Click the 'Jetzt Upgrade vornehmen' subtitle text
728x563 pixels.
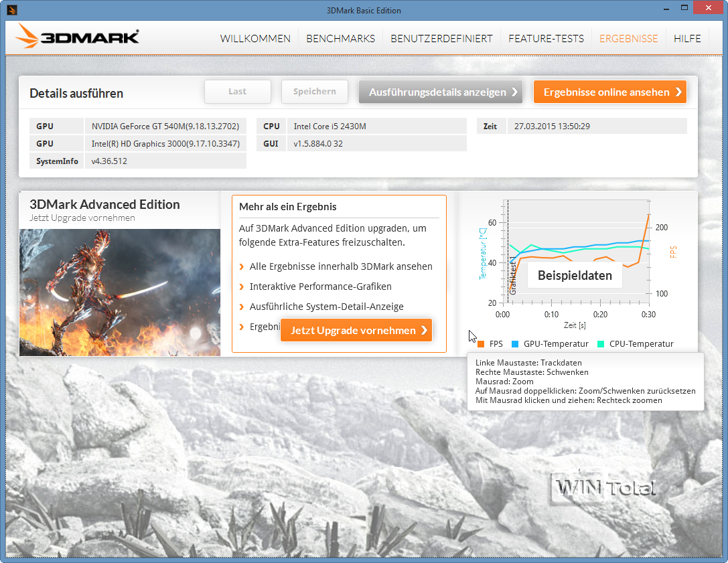[82, 218]
